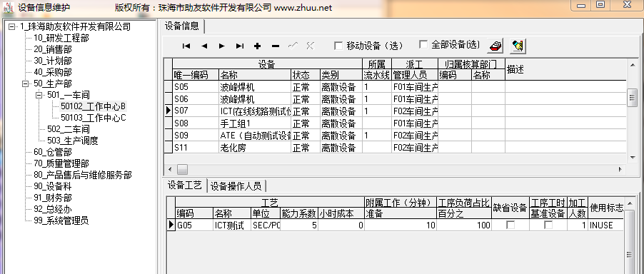Click equipment grid scroll down arrow
Viewport: 644px width, 274px height.
click(x=633, y=157)
